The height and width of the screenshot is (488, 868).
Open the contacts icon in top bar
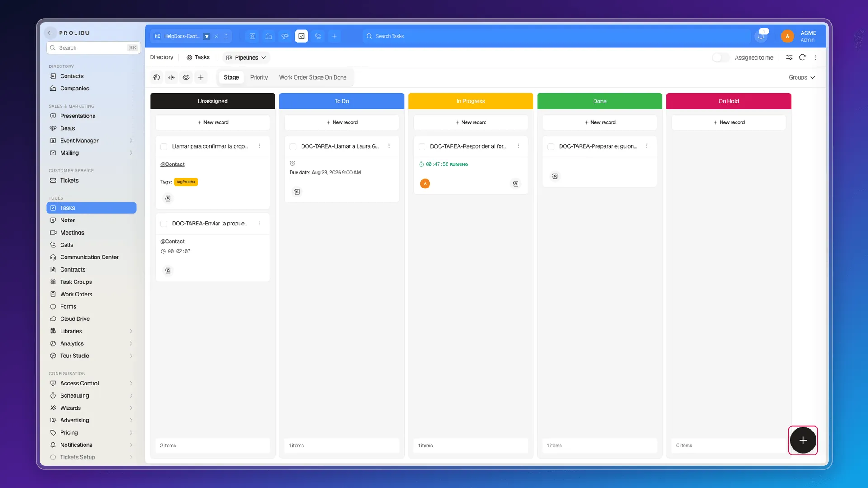[x=252, y=36]
